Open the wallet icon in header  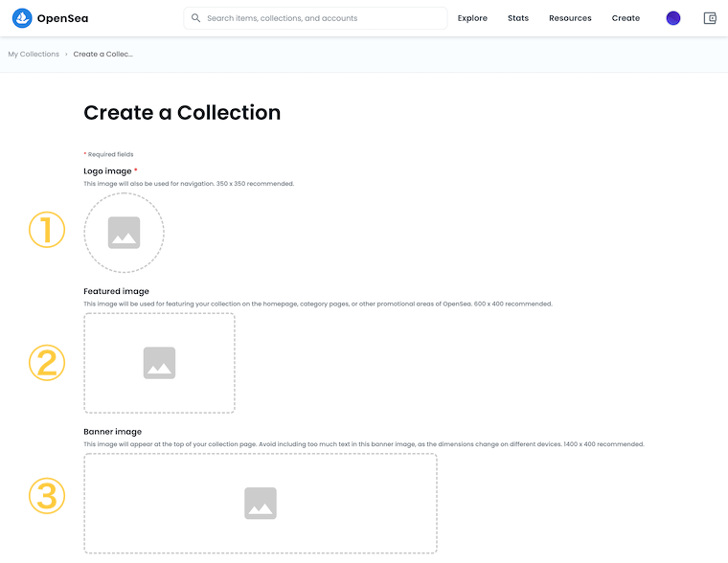(x=710, y=18)
